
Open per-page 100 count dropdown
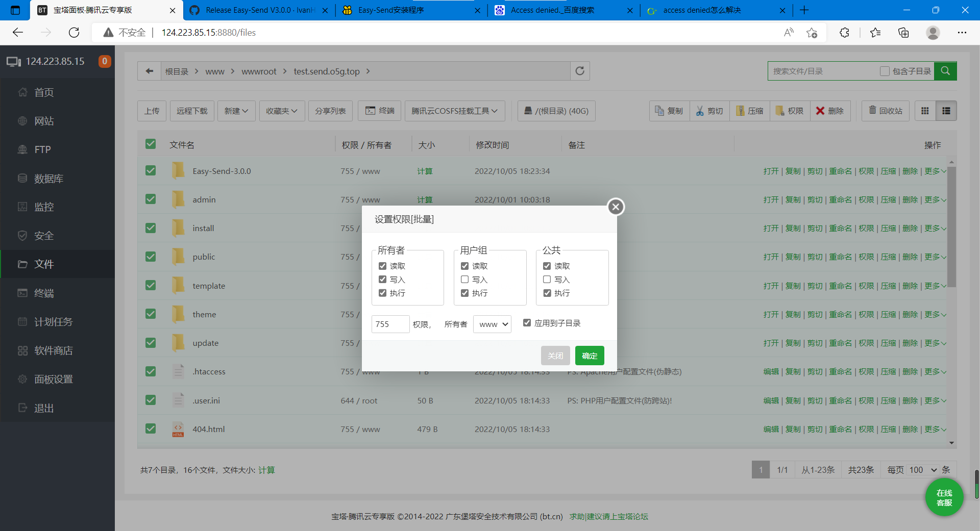[x=923, y=470]
